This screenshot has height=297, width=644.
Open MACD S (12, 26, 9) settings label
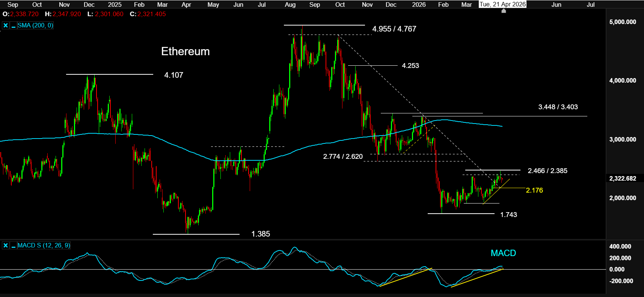click(x=44, y=246)
